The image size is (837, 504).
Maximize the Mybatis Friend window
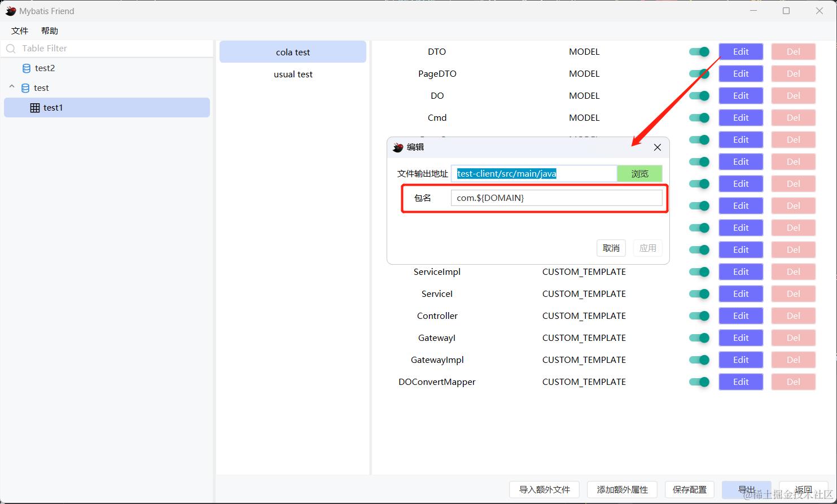click(x=786, y=11)
